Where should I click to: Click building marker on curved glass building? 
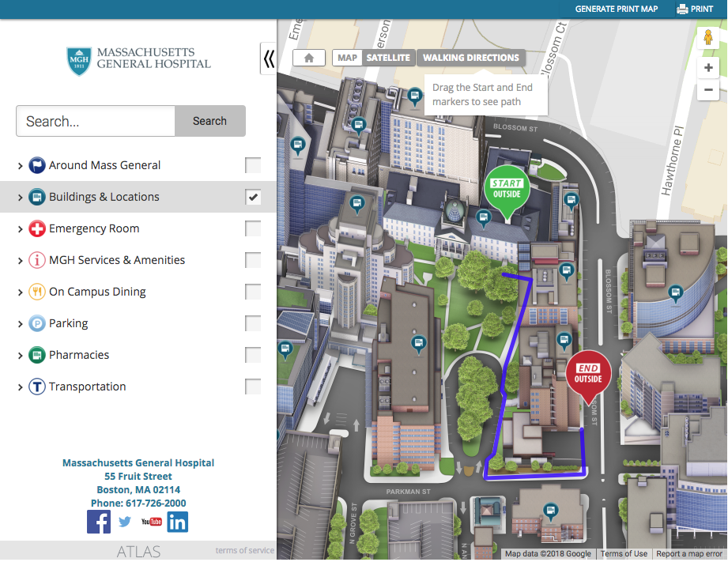click(x=676, y=293)
